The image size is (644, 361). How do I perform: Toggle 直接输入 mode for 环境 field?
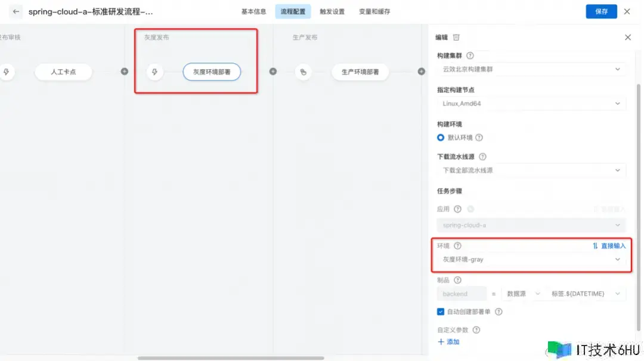[609, 245]
